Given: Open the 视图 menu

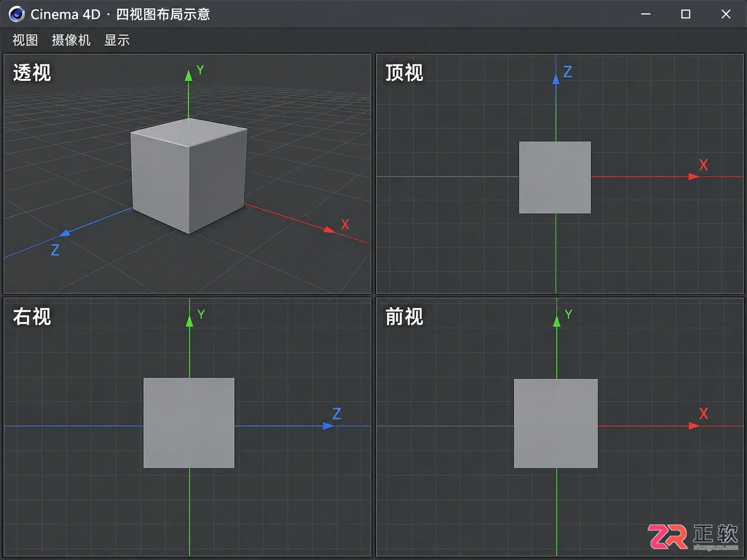Looking at the screenshot, I should [25, 40].
